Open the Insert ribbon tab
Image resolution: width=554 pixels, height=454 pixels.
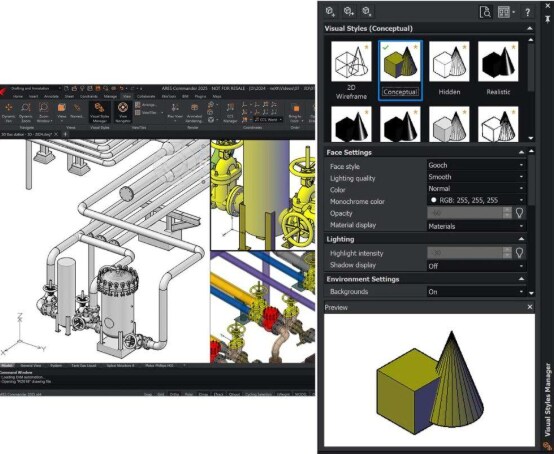tap(34, 96)
